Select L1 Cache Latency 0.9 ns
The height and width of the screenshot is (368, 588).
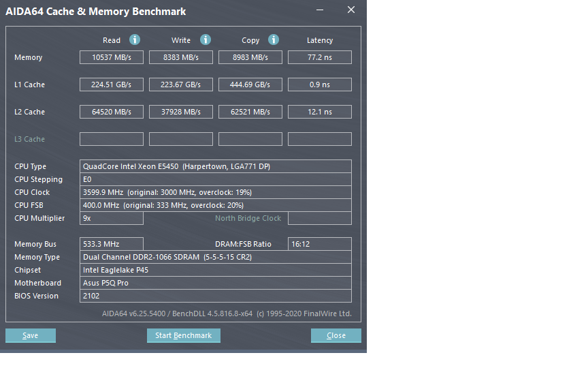pyautogui.click(x=319, y=85)
